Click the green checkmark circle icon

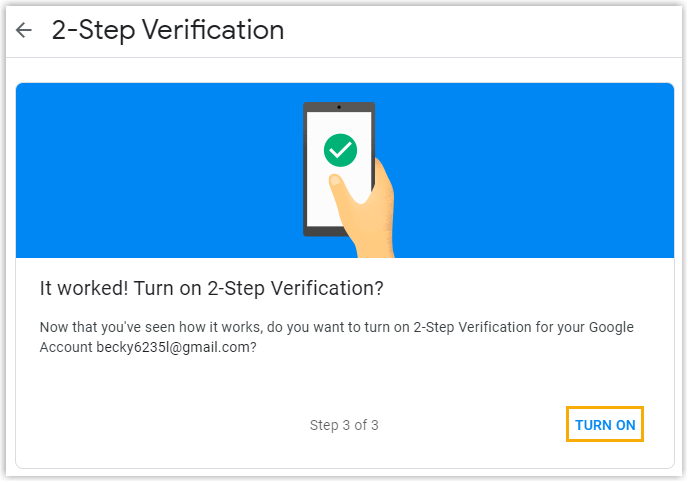340,151
